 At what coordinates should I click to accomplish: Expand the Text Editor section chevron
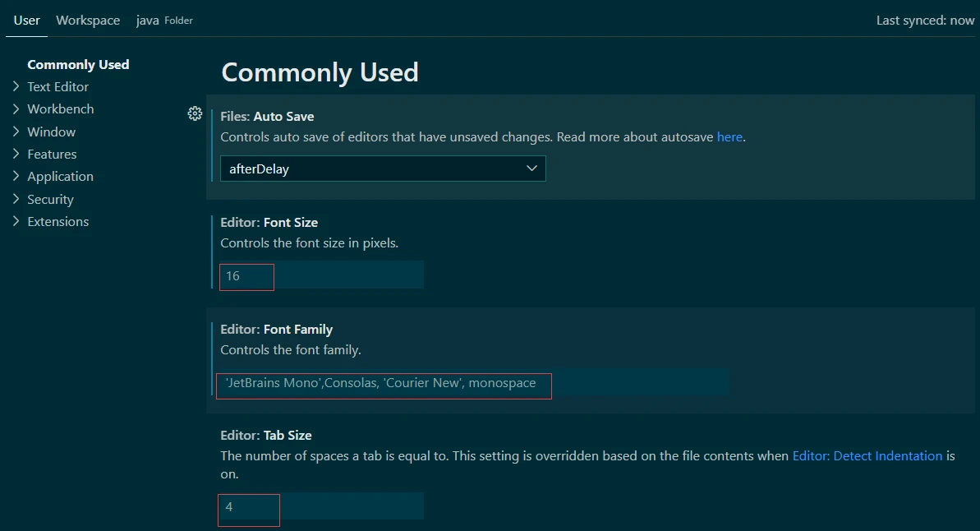click(16, 86)
